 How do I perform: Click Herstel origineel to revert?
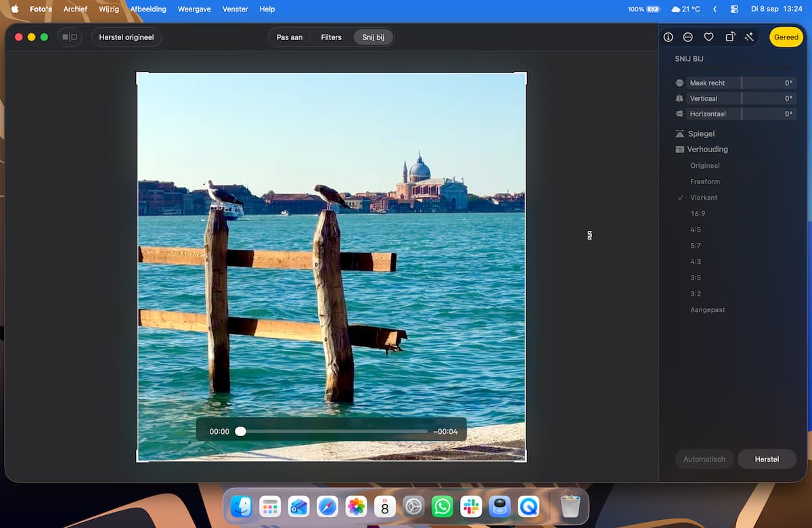pos(127,37)
